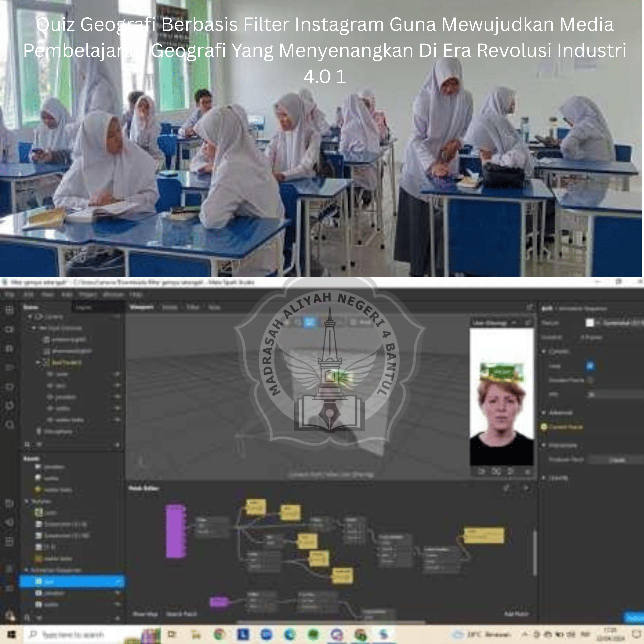Click the expand icon at Patch Editor top right
Image resolution: width=644 pixels, height=644 pixels.
(x=506, y=488)
